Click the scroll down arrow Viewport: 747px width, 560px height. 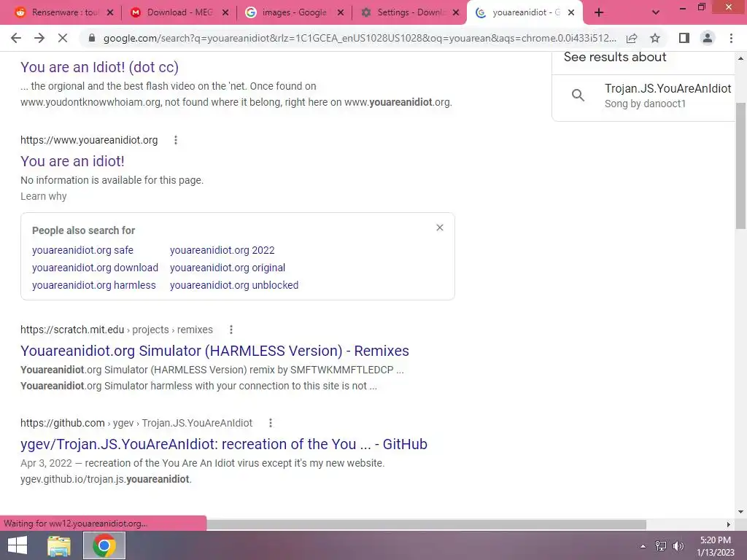pyautogui.click(x=740, y=513)
